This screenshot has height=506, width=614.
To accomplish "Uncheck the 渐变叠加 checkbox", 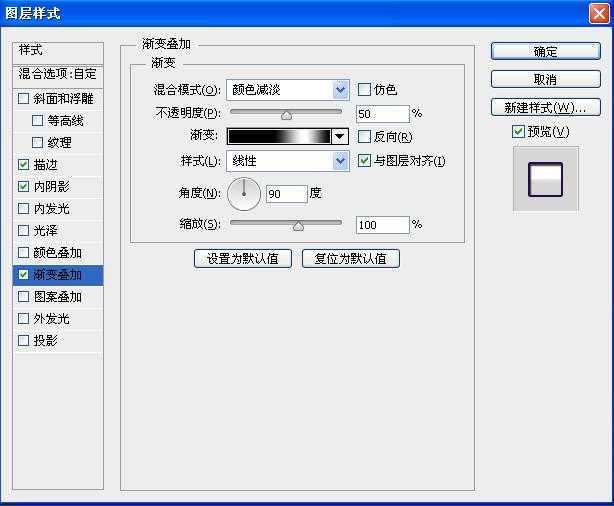I will (x=23, y=275).
